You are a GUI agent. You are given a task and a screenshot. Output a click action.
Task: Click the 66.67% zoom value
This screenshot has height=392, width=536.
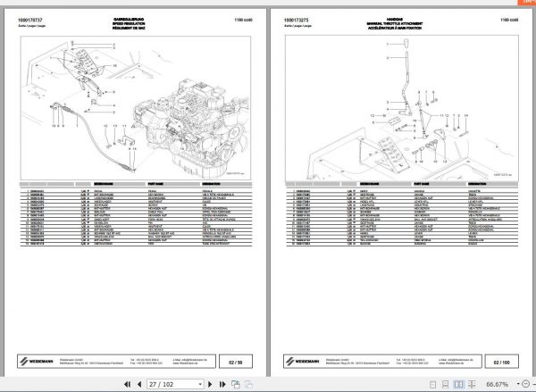pos(497,385)
